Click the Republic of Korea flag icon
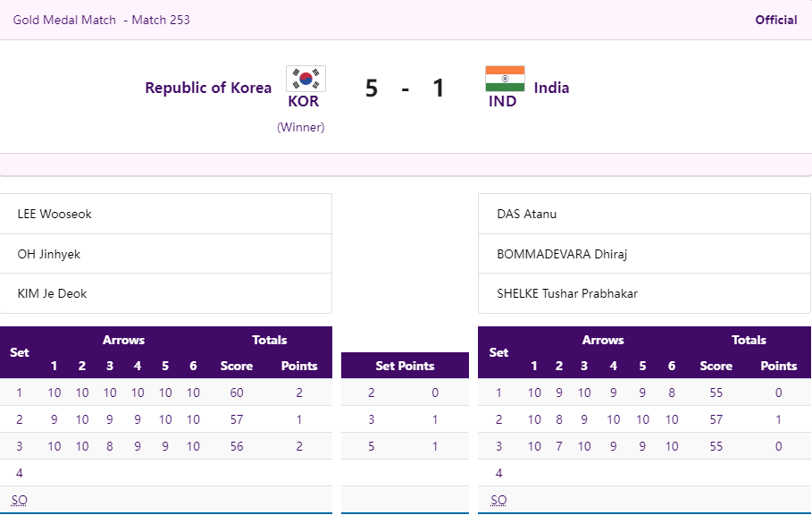Image resolution: width=812 pixels, height=515 pixels. tap(306, 79)
